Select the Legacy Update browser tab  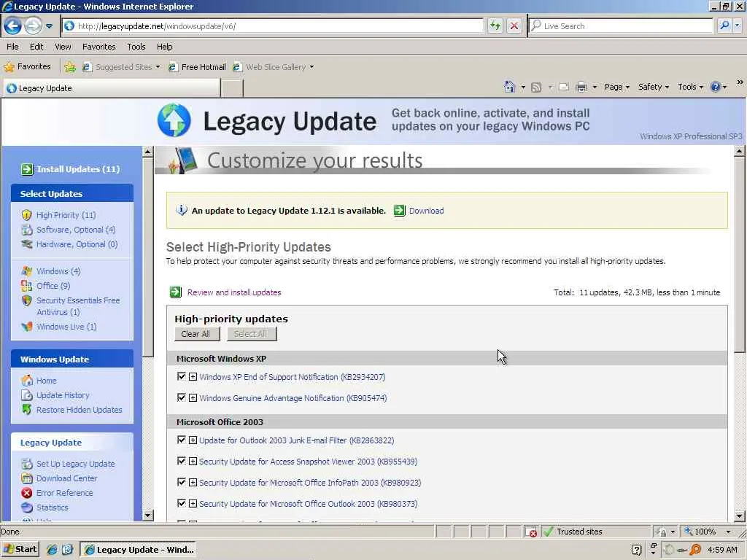coord(112,88)
